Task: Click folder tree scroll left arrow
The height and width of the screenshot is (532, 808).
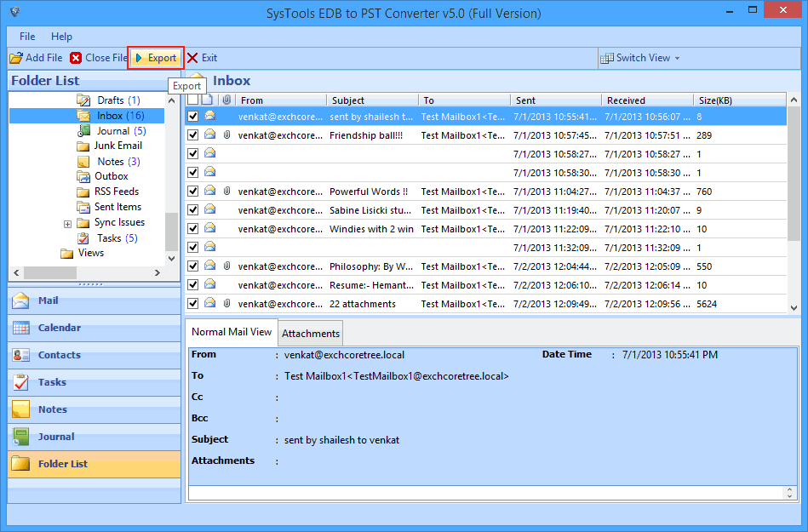Action: pyautogui.click(x=16, y=273)
